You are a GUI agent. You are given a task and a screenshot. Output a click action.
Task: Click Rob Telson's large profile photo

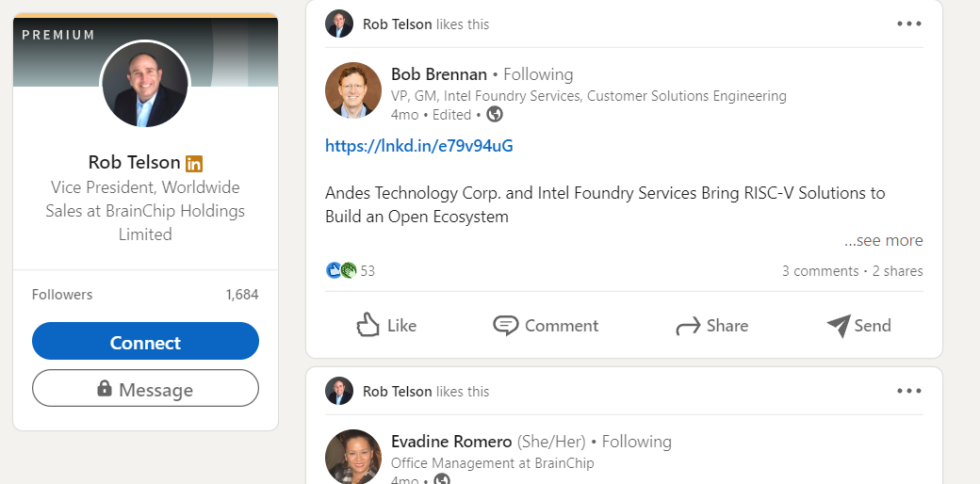click(145, 86)
